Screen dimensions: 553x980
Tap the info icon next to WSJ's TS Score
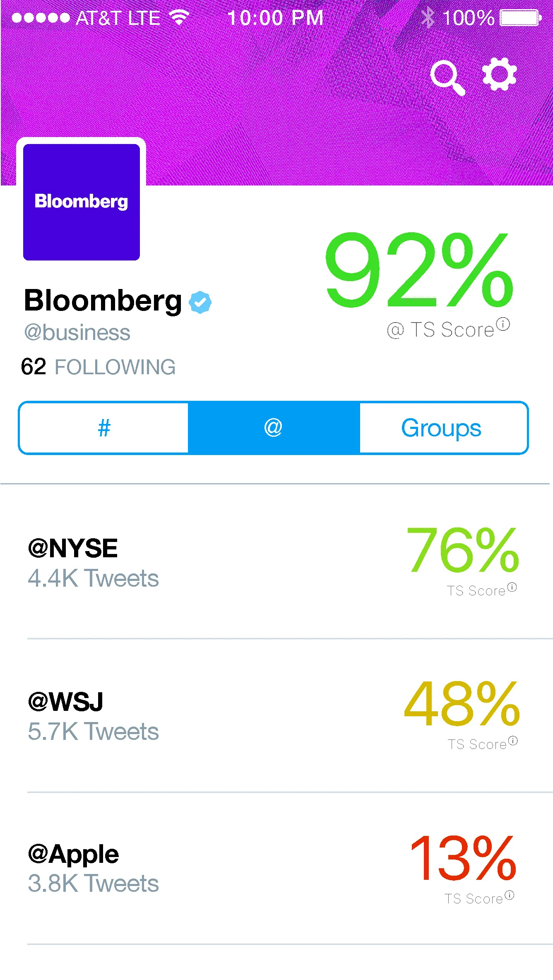coord(513,741)
